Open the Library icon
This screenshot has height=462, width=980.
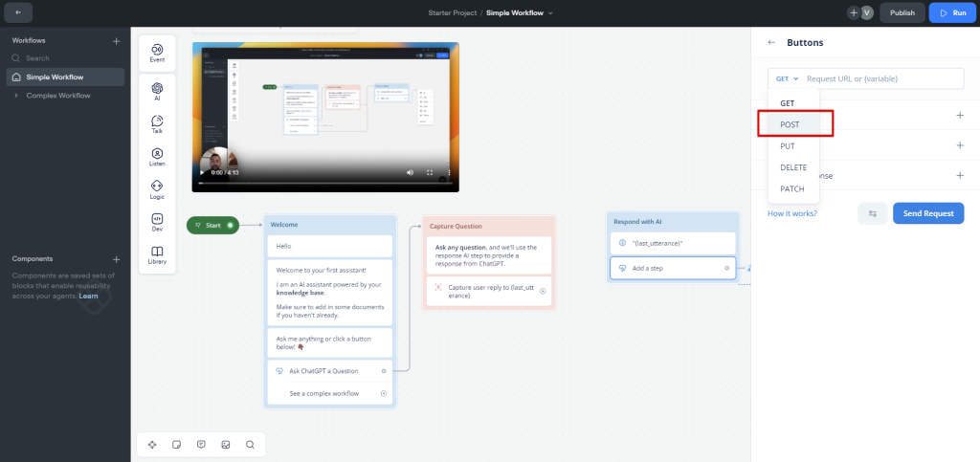157,254
